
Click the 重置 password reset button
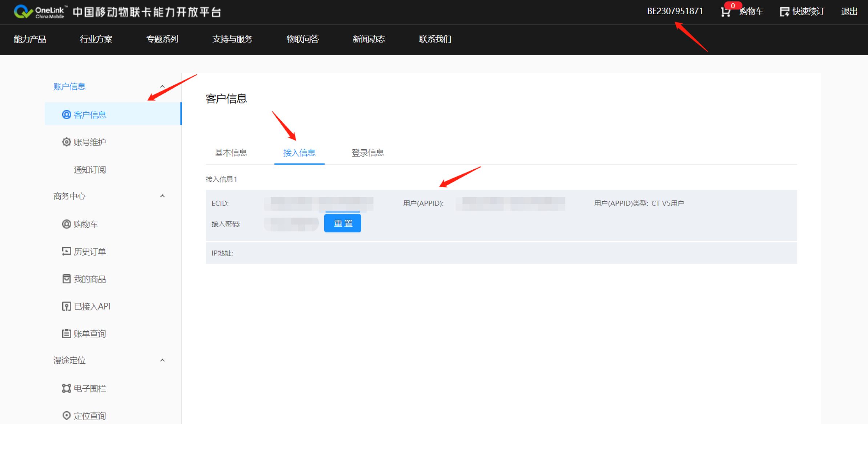coord(342,223)
